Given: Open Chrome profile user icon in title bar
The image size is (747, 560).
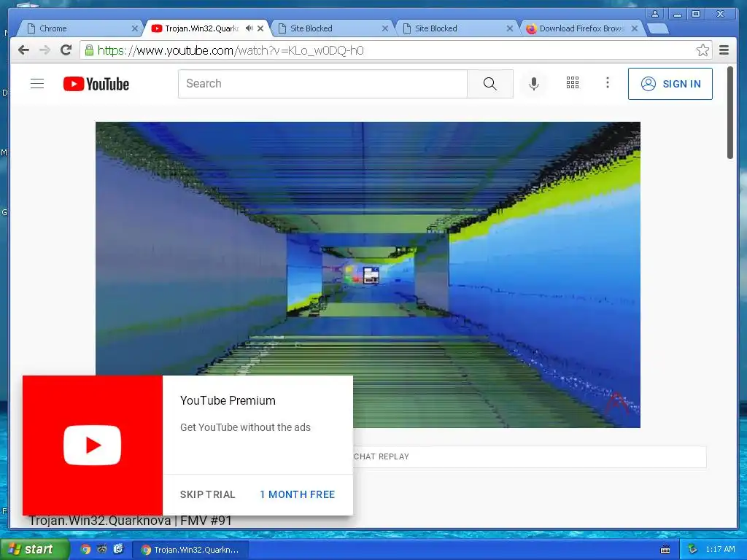Looking at the screenshot, I should click(655, 14).
